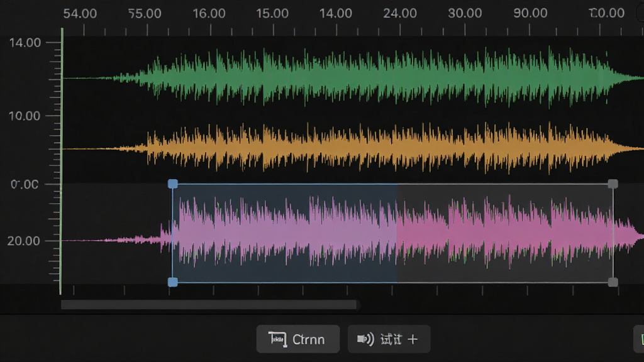Click the "24.00" time ruler label
Screen dimensions: 644x362
tap(400, 14)
